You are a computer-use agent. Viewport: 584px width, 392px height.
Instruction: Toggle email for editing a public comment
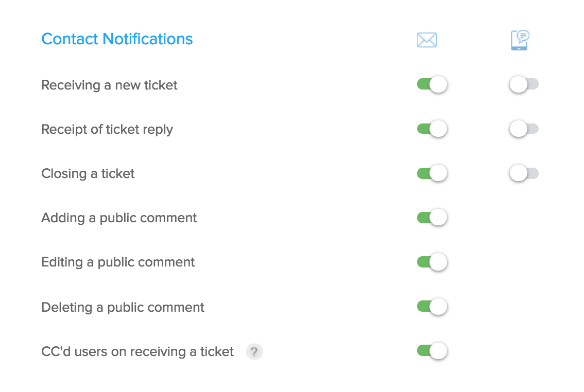coord(432,262)
